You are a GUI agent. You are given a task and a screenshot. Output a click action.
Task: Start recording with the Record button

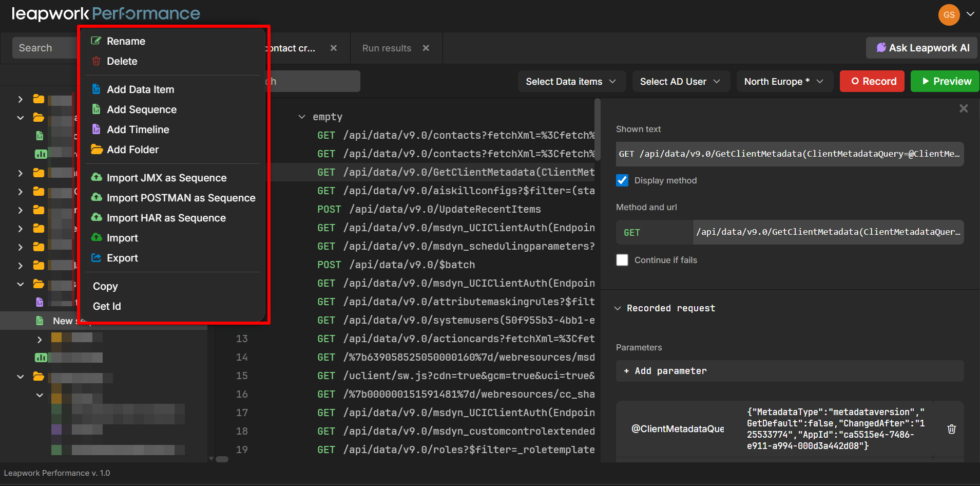click(x=872, y=81)
